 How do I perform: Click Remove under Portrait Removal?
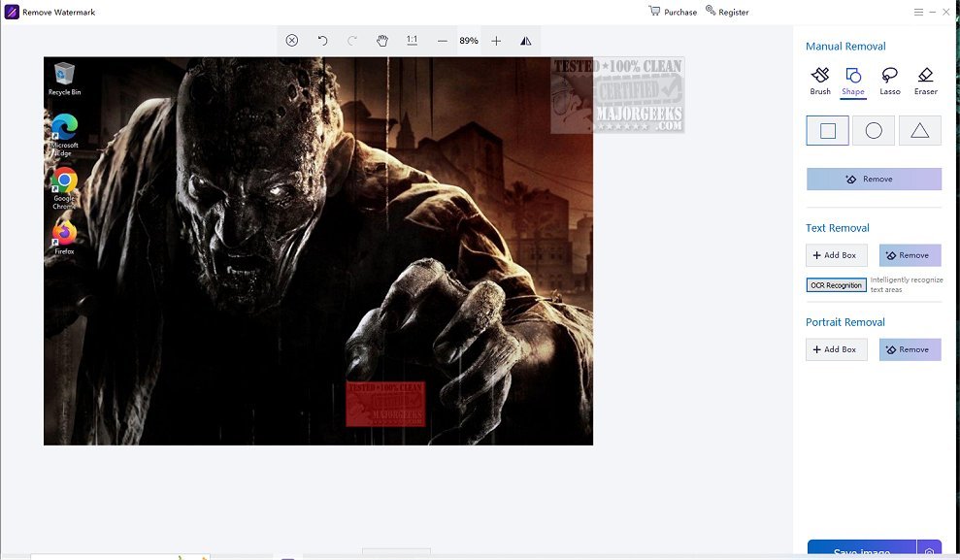coord(910,349)
